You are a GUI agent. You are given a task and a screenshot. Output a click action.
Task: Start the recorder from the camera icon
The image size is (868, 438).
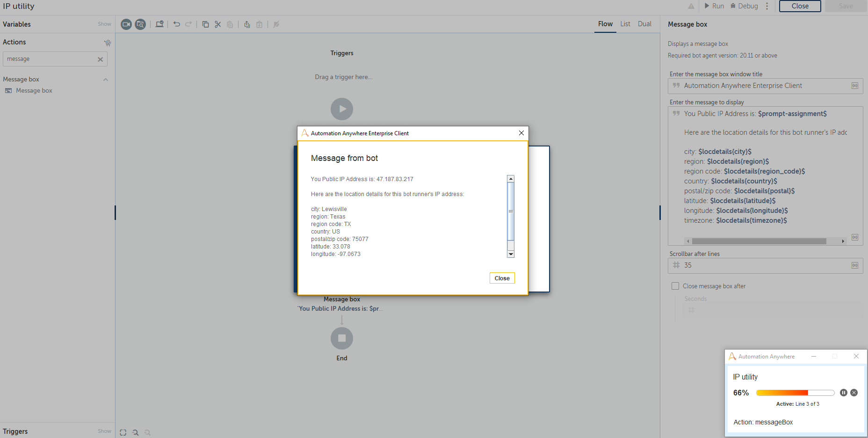[x=126, y=24]
